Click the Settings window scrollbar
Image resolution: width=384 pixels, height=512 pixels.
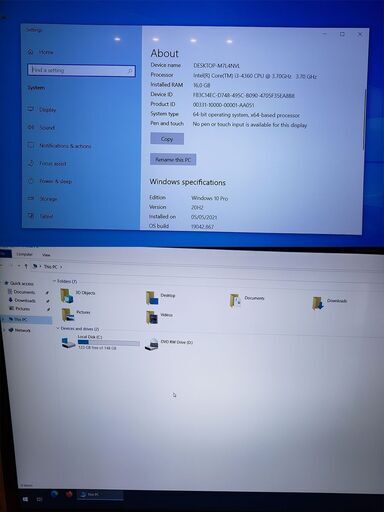coord(364,120)
